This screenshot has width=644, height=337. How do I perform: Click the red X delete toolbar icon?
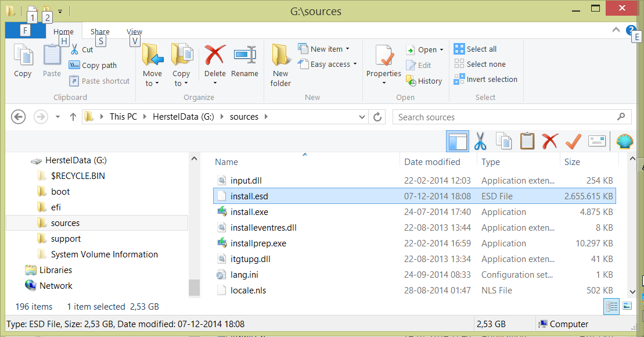click(550, 141)
